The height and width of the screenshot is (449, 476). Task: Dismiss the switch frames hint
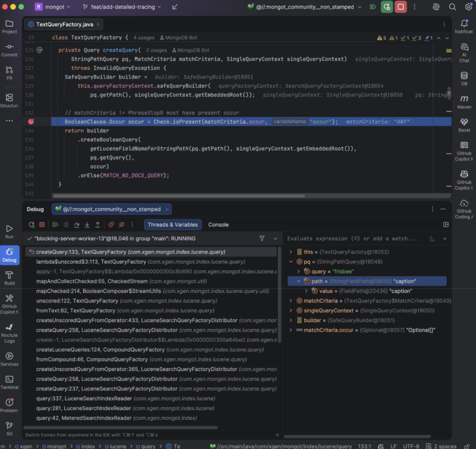(277, 435)
